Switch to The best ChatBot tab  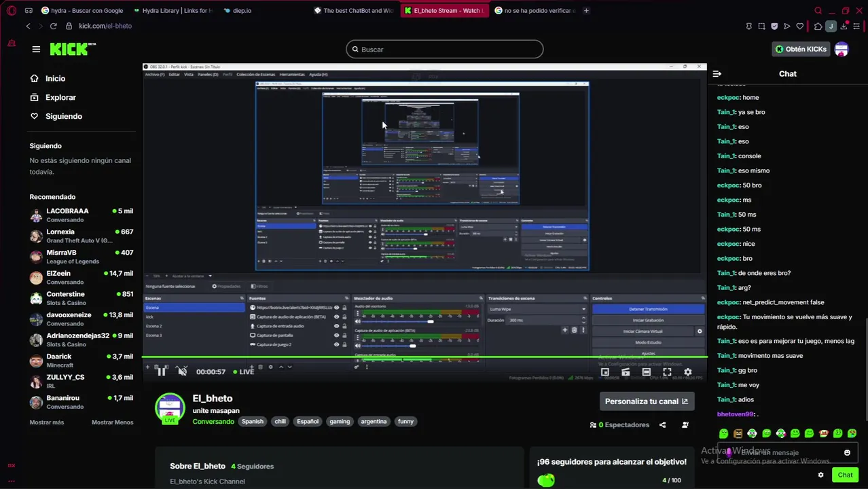pyautogui.click(x=354, y=11)
